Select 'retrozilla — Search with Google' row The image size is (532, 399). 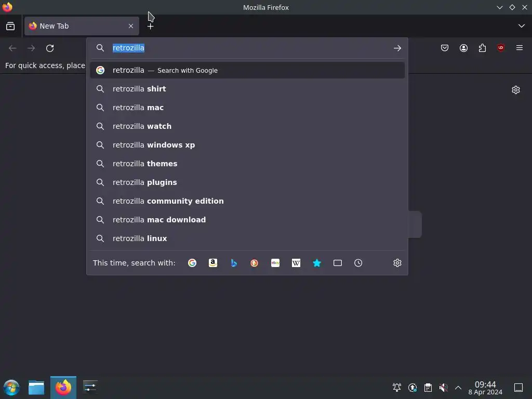coord(247,70)
